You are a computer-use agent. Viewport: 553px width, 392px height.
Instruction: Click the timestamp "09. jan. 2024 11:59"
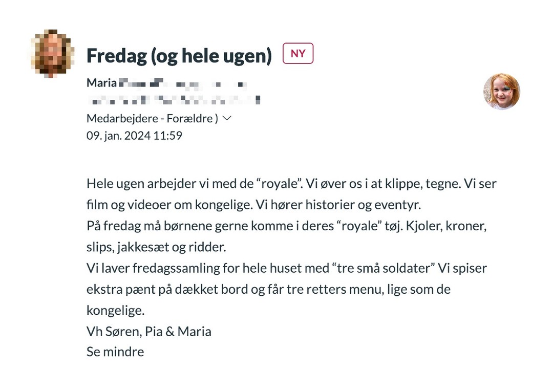tap(134, 136)
